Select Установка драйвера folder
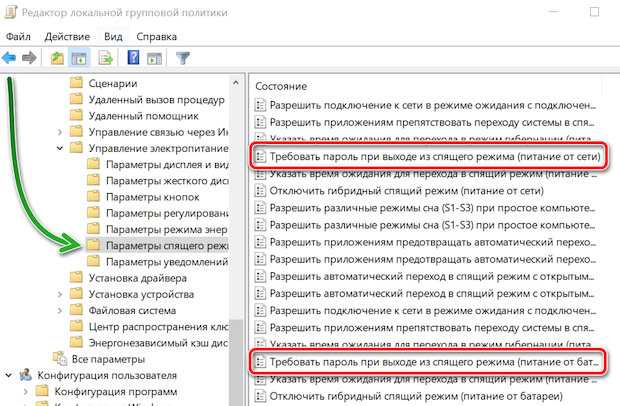The height and width of the screenshot is (406, 620). [138, 278]
